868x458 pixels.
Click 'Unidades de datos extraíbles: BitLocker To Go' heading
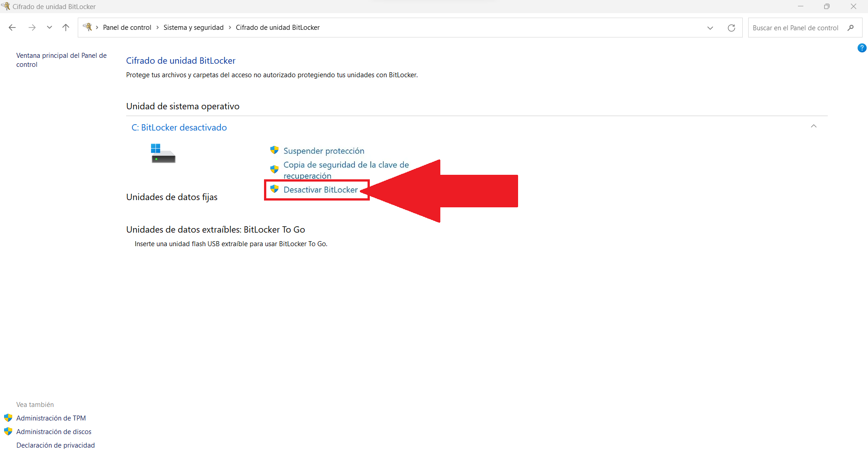216,229
